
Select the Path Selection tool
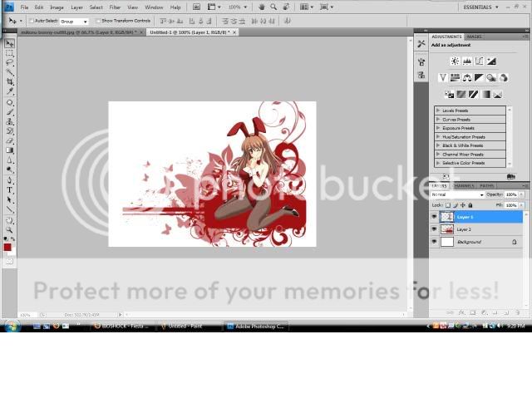point(9,199)
